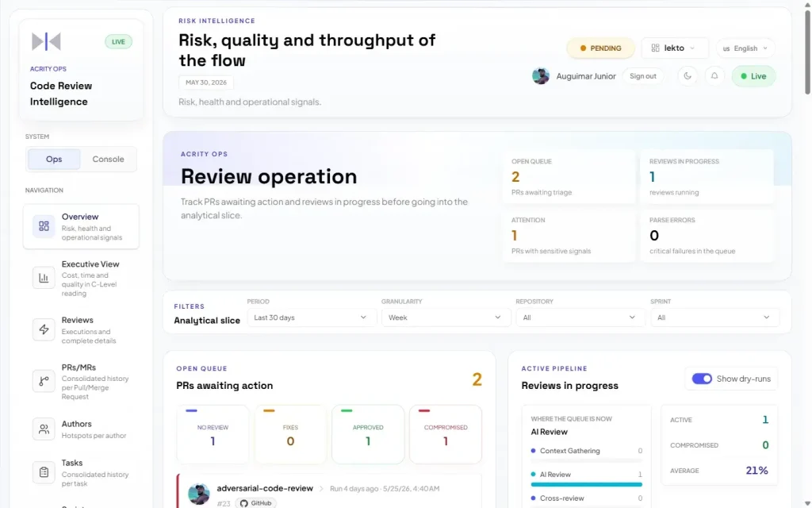Open the Granularity dropdown showing Week
This screenshot has height=508, width=812.
coord(446,317)
